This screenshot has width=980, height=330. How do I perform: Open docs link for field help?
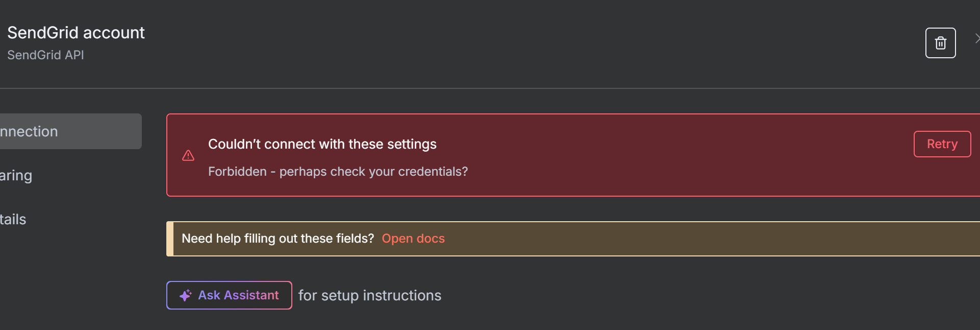[x=413, y=239]
